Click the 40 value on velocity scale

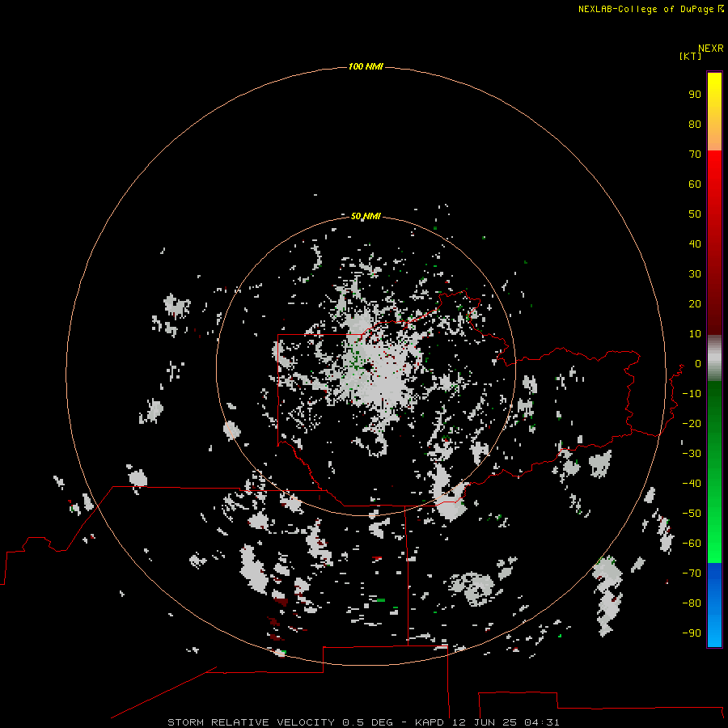coord(695,244)
